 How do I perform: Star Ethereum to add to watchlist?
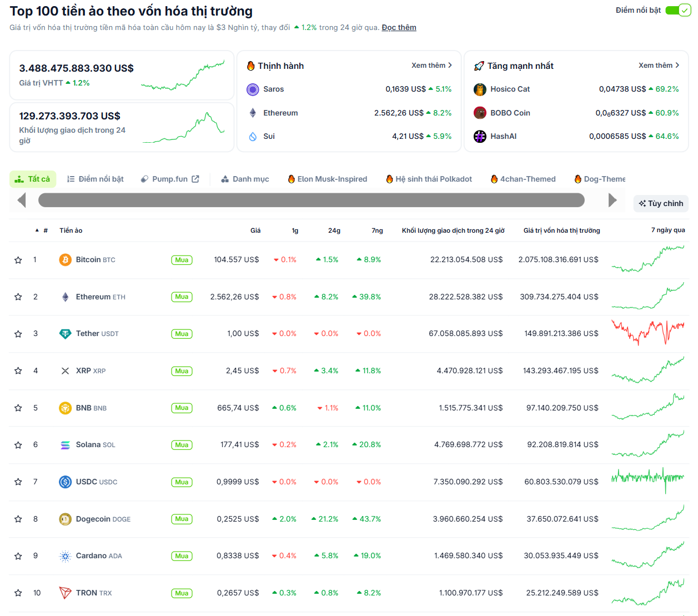tap(18, 297)
